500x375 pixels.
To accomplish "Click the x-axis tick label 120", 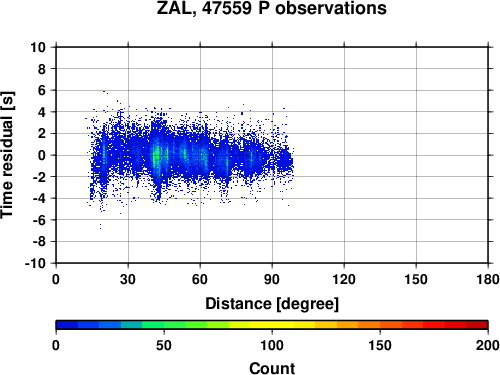I will (x=344, y=279).
